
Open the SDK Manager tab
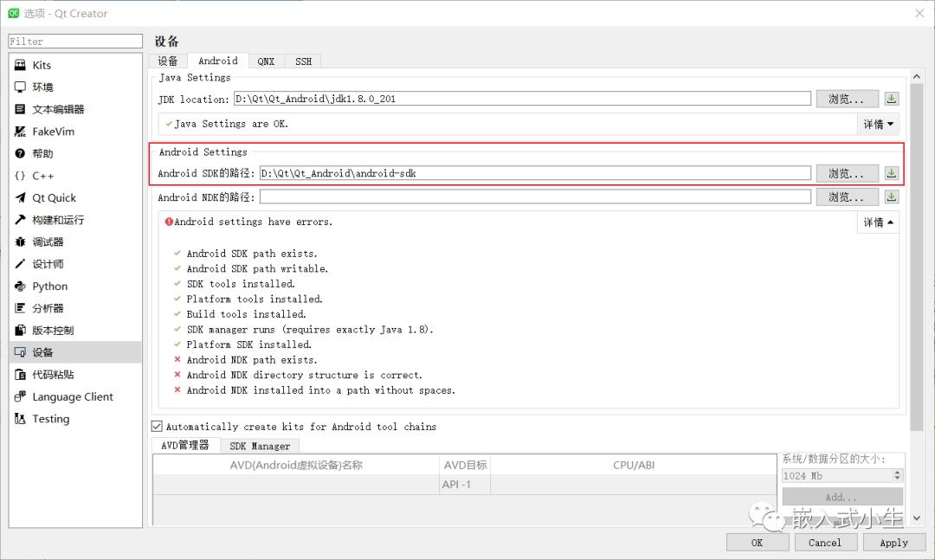tap(260, 446)
